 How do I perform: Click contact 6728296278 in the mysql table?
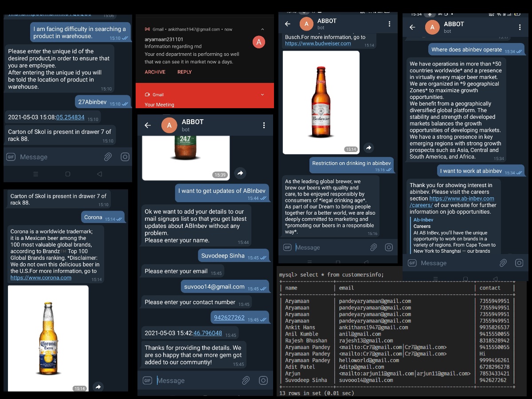[494, 367]
